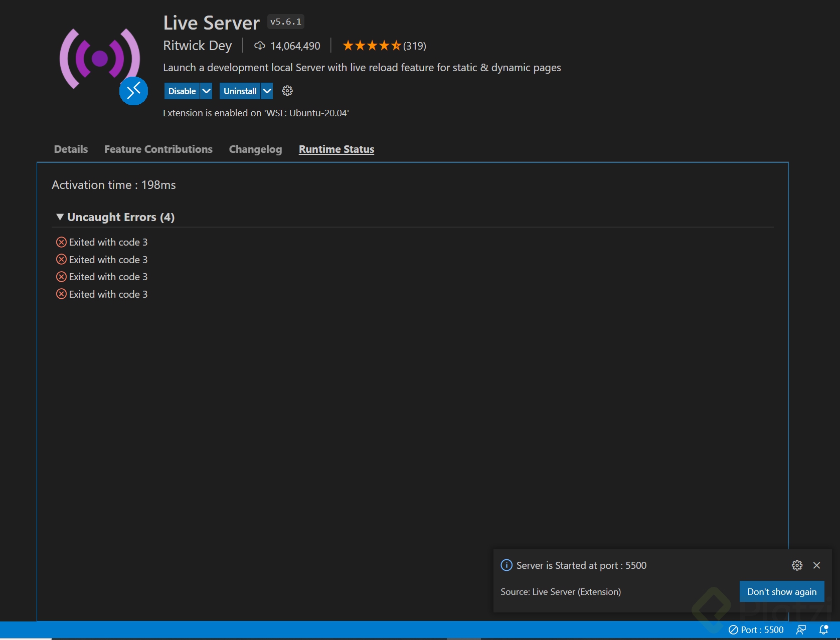Viewport: 840px width, 640px height.
Task: Click the feedback icon in status bar
Action: 801,629
